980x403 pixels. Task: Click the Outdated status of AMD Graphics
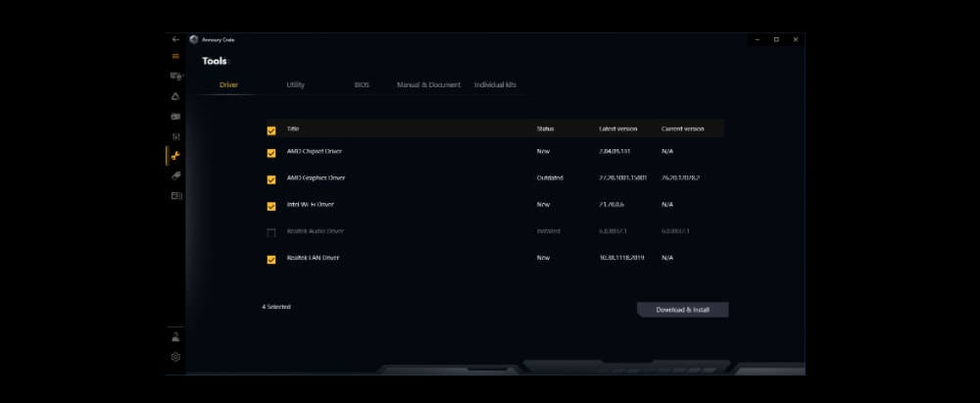pos(550,177)
